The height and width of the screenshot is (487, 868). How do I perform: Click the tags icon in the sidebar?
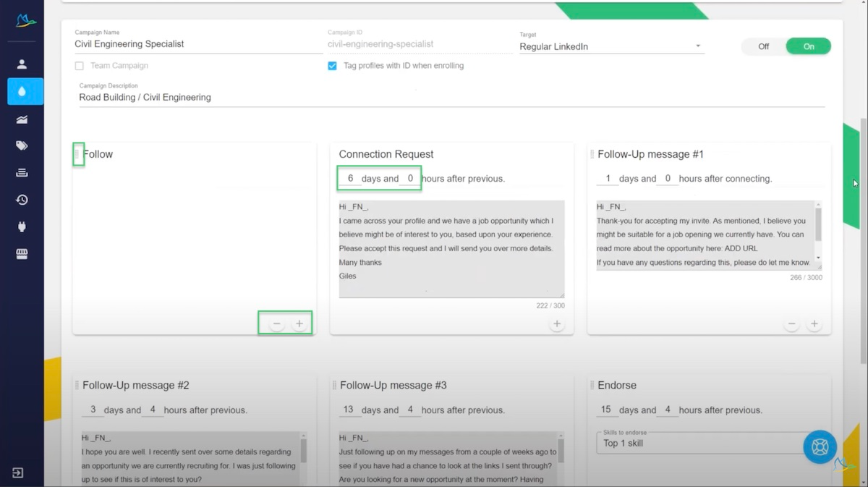point(24,145)
